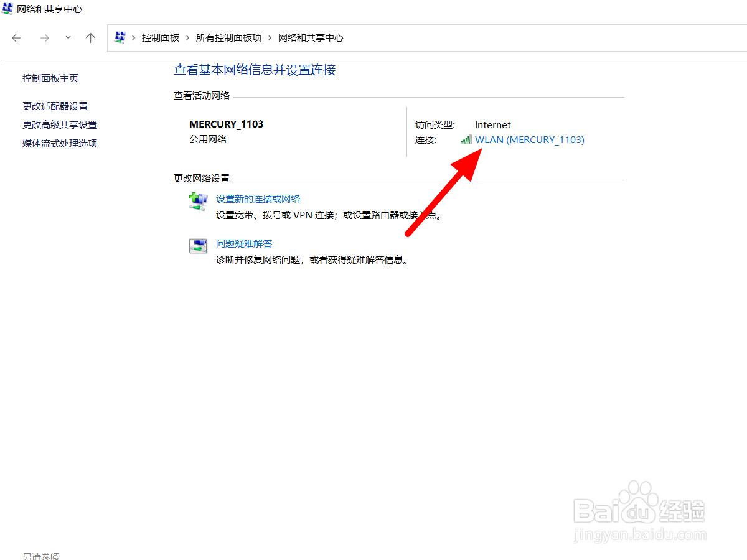The image size is (747, 560).
Task: Open the WLAN (MERCURY_1103) connection link
Action: click(x=529, y=139)
